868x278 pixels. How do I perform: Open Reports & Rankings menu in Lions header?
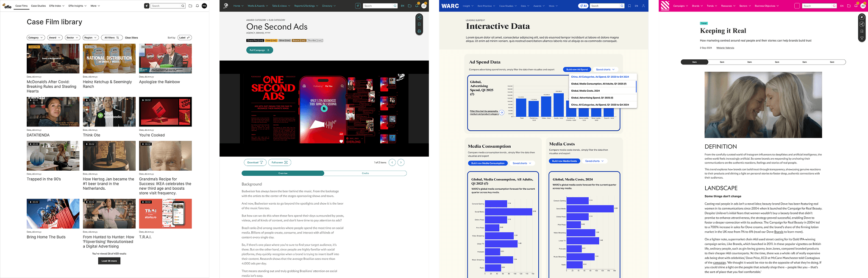(306, 6)
